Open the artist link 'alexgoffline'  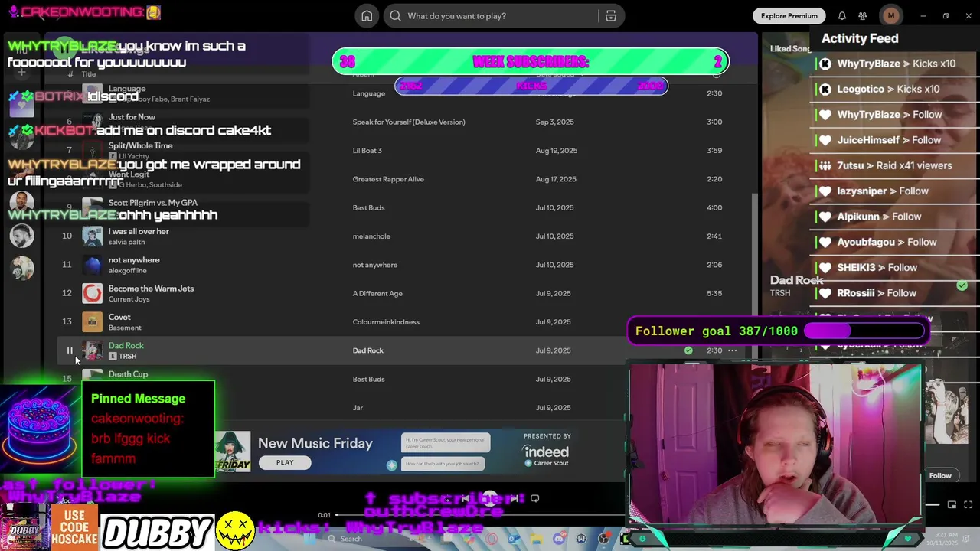pos(127,270)
